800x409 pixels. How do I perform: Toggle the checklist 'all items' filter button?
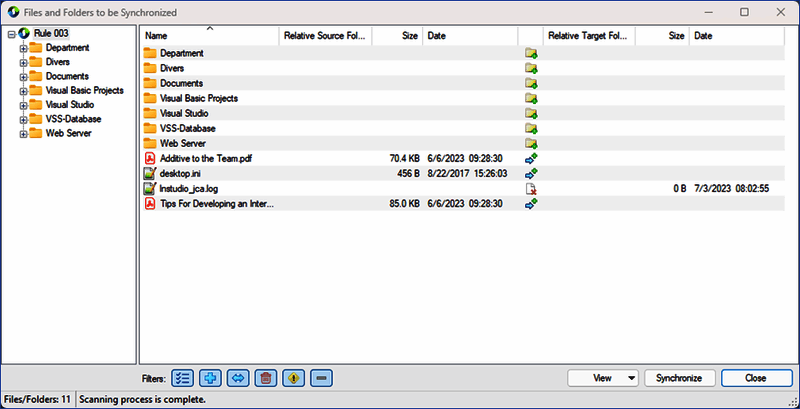click(182, 378)
